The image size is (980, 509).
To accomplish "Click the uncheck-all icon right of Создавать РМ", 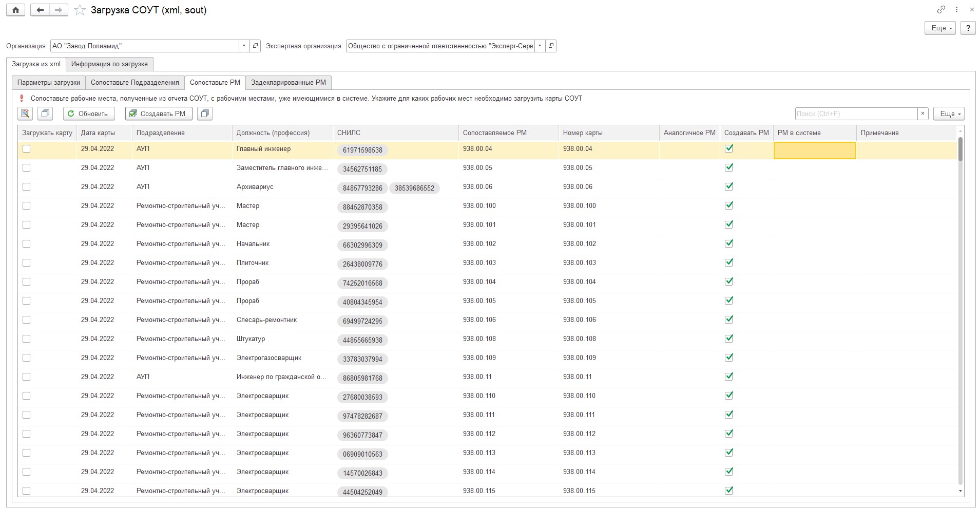I will (205, 114).
